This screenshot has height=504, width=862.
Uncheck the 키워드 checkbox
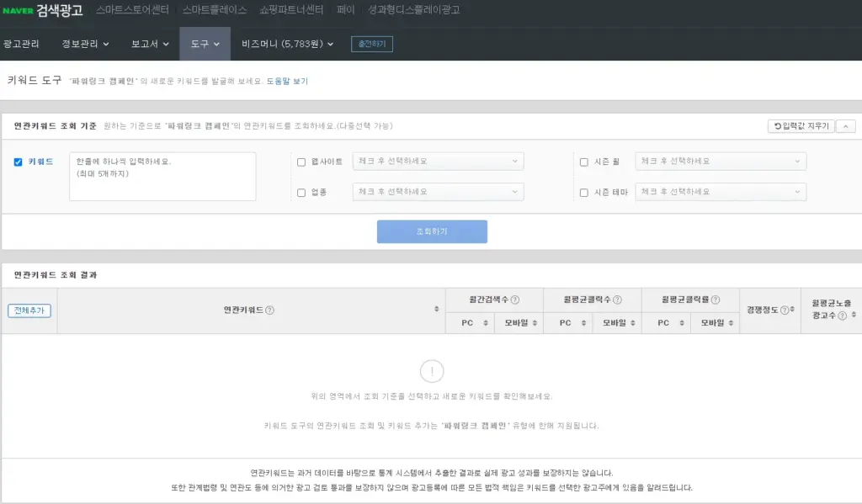tap(19, 162)
